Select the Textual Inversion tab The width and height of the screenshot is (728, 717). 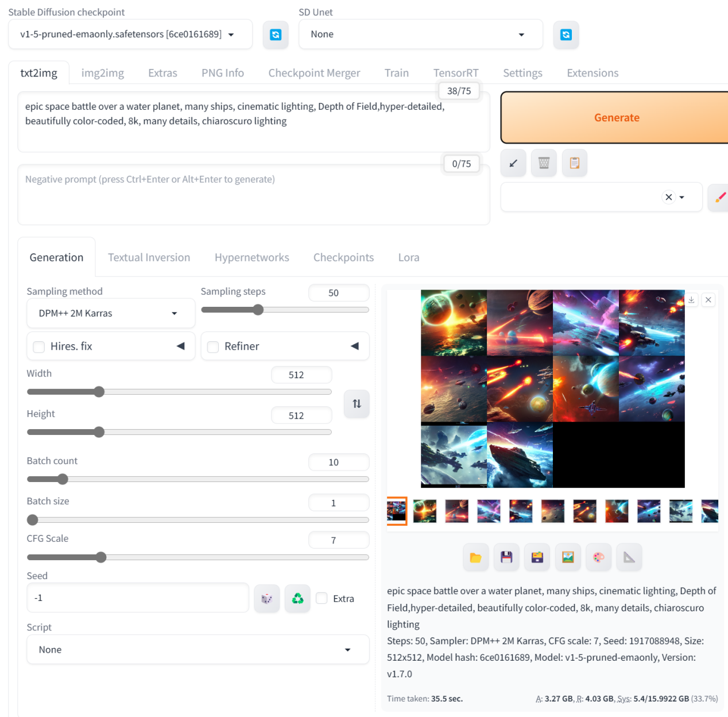point(149,257)
